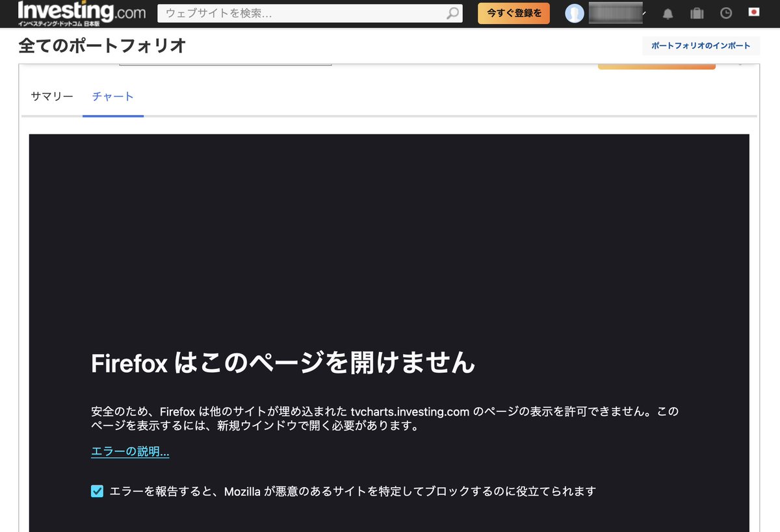The height and width of the screenshot is (532, 780).
Task: Click the Firefox はこのページを開けません heading
Action: (283, 363)
